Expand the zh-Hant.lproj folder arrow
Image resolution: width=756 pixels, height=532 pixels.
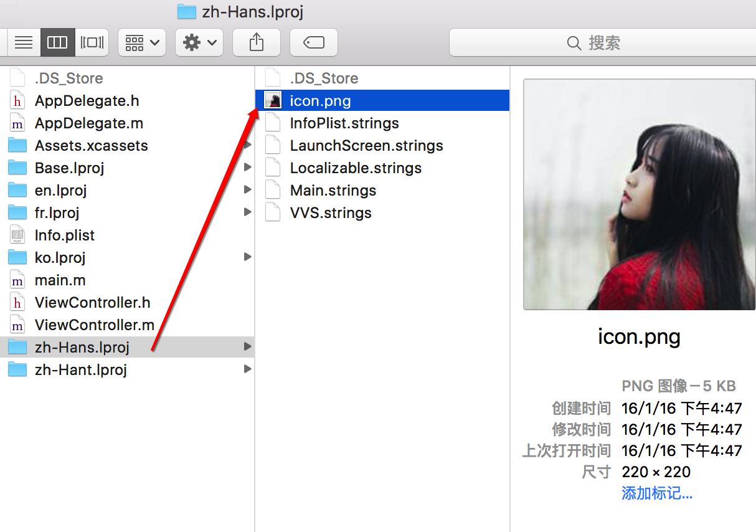click(247, 369)
